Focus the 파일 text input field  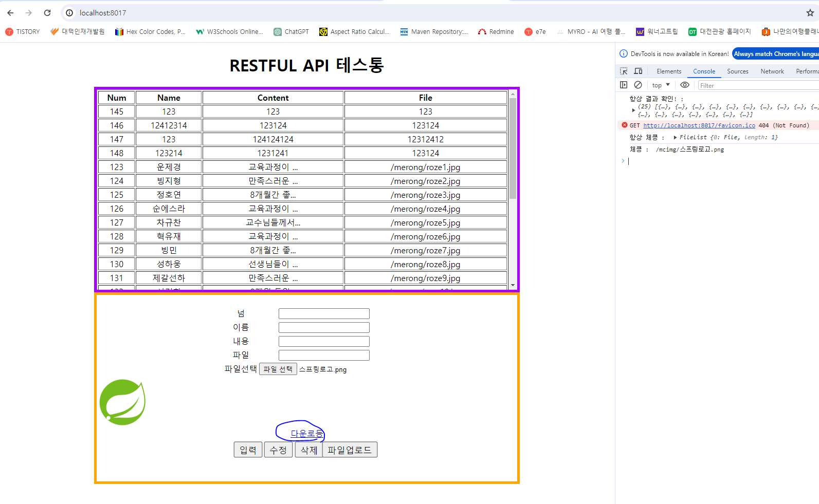tap(324, 355)
